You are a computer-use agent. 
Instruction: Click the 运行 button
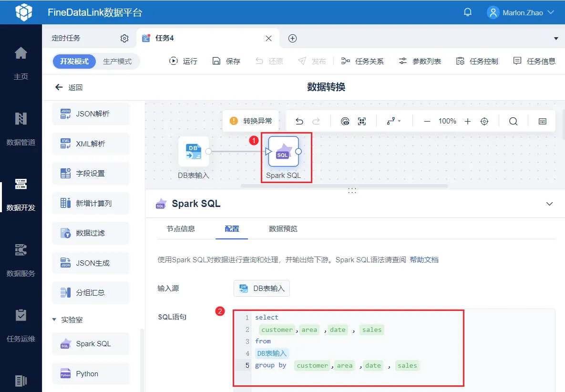tap(184, 61)
